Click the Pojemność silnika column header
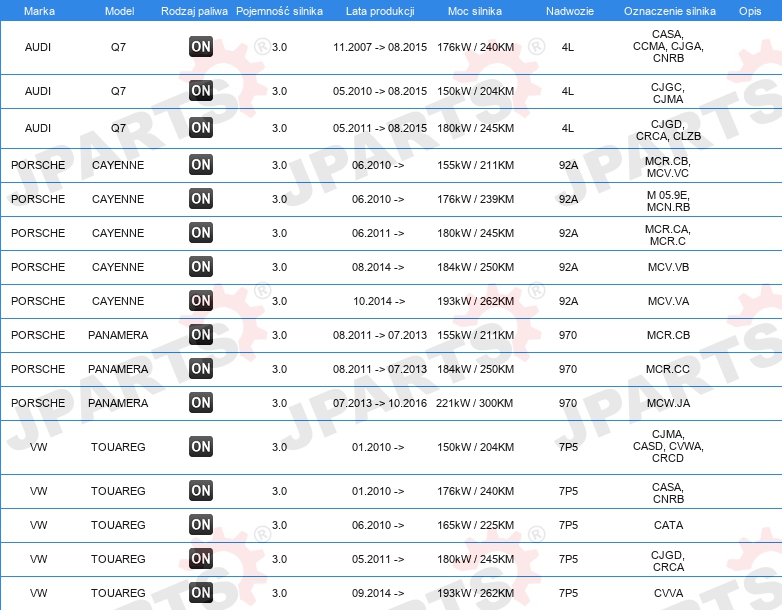The width and height of the screenshot is (782, 610). click(279, 11)
